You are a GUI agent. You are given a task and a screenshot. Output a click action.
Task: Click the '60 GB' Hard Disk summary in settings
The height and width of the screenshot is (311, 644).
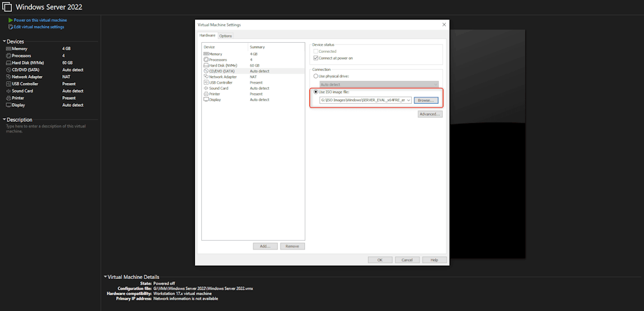click(255, 65)
